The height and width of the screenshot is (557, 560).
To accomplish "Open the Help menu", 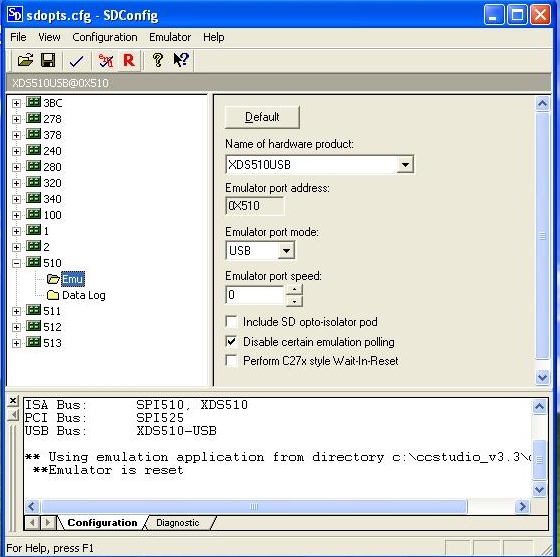I will coord(214,37).
